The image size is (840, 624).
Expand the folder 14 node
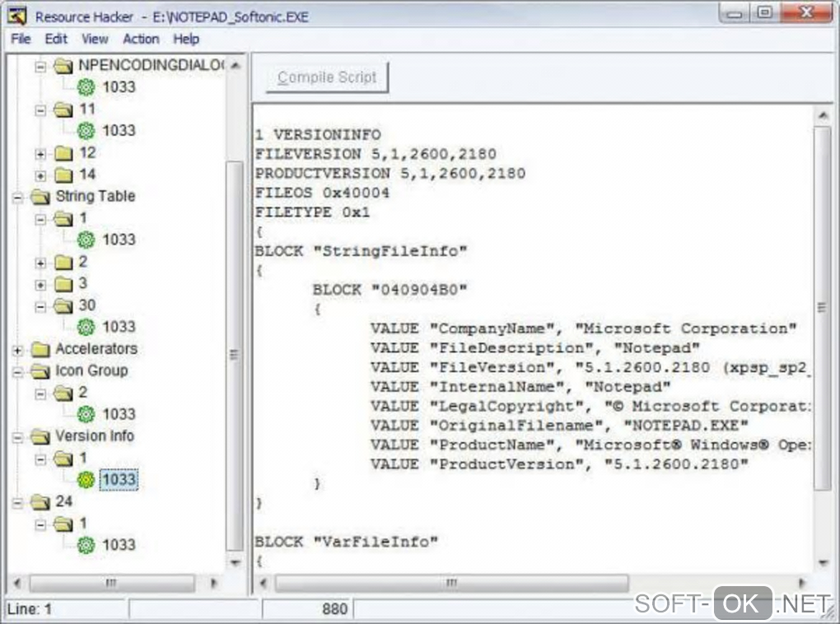(x=40, y=175)
